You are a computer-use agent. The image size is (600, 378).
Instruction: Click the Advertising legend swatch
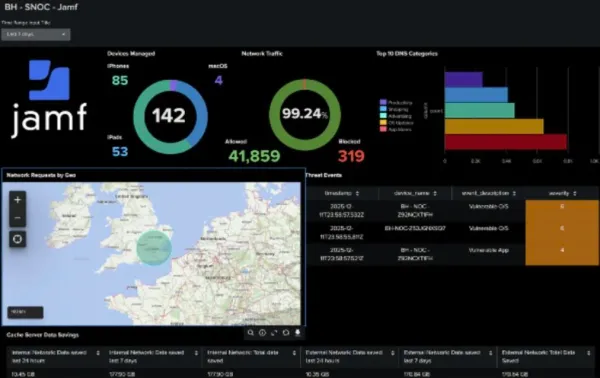click(383, 116)
